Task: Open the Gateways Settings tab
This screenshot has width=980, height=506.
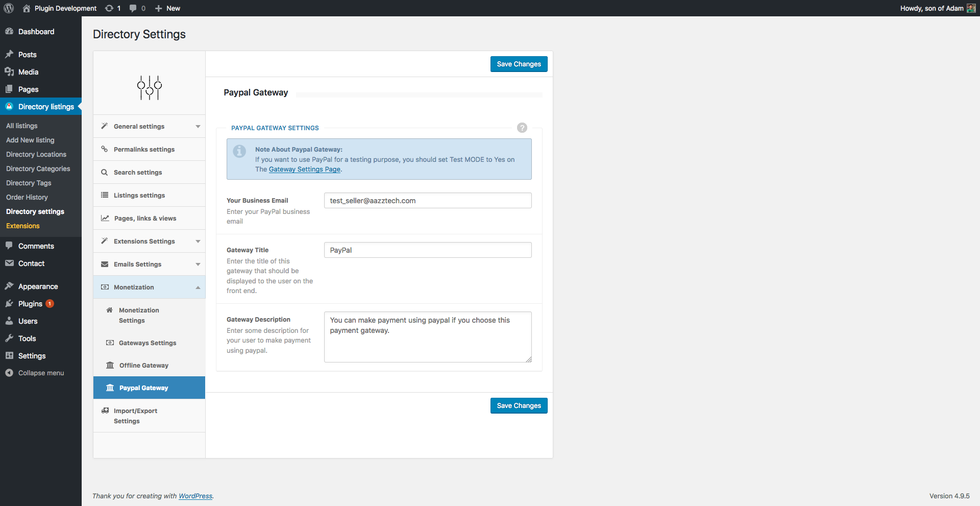Action: (x=147, y=343)
